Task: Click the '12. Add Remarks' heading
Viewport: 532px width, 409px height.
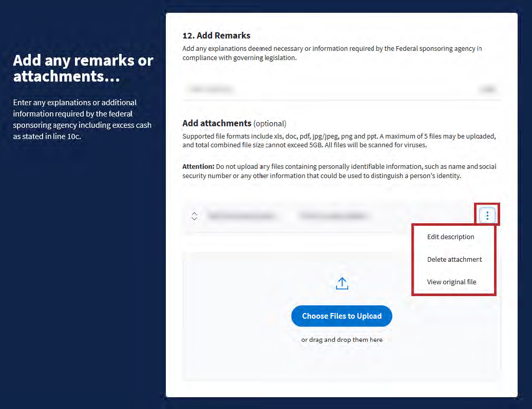Action: coord(216,36)
